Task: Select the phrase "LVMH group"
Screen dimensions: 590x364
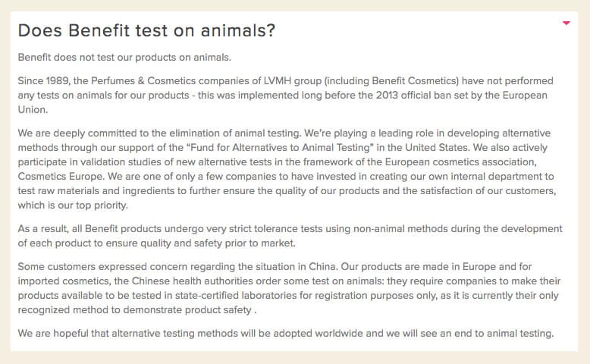Action: [x=293, y=81]
